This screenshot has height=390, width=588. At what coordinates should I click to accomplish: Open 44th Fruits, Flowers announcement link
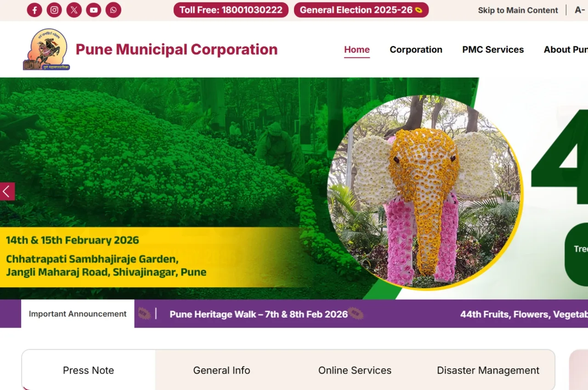tap(524, 314)
